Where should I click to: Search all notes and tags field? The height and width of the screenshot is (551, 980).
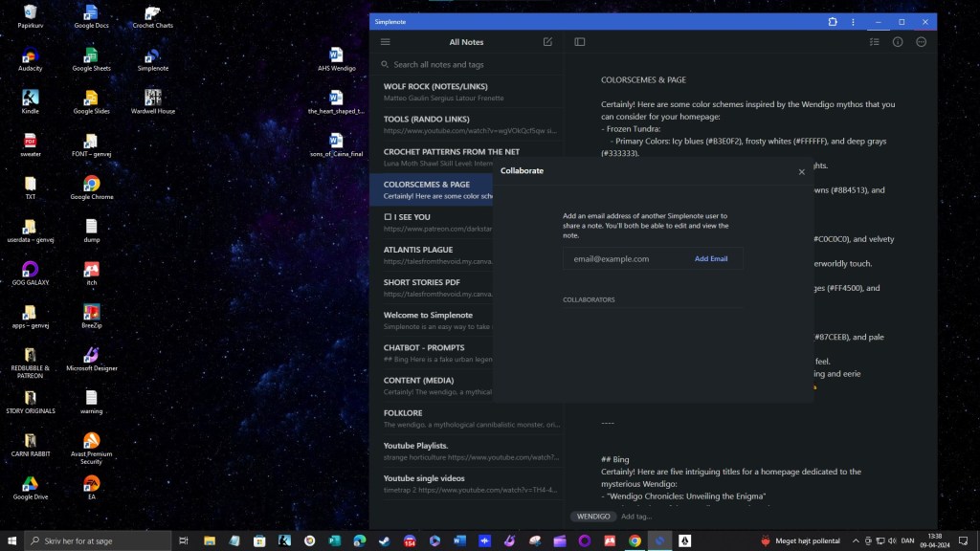coord(469,65)
